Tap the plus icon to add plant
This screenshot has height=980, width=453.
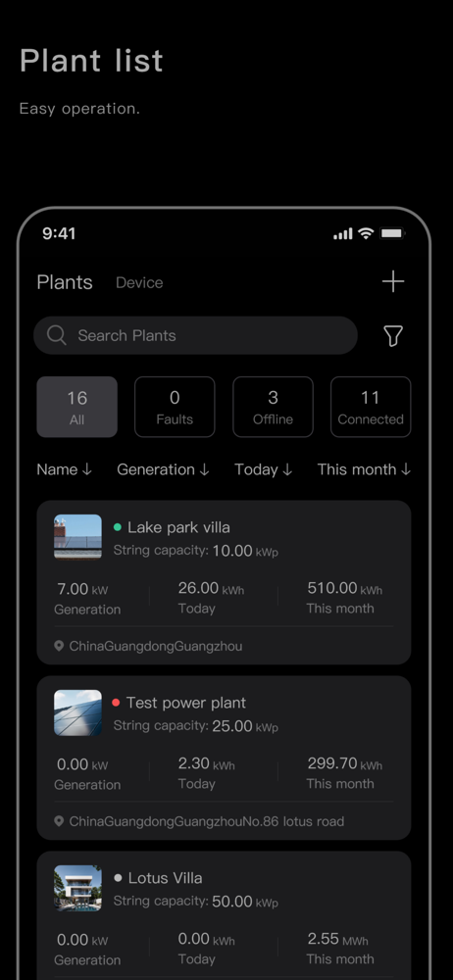(393, 282)
